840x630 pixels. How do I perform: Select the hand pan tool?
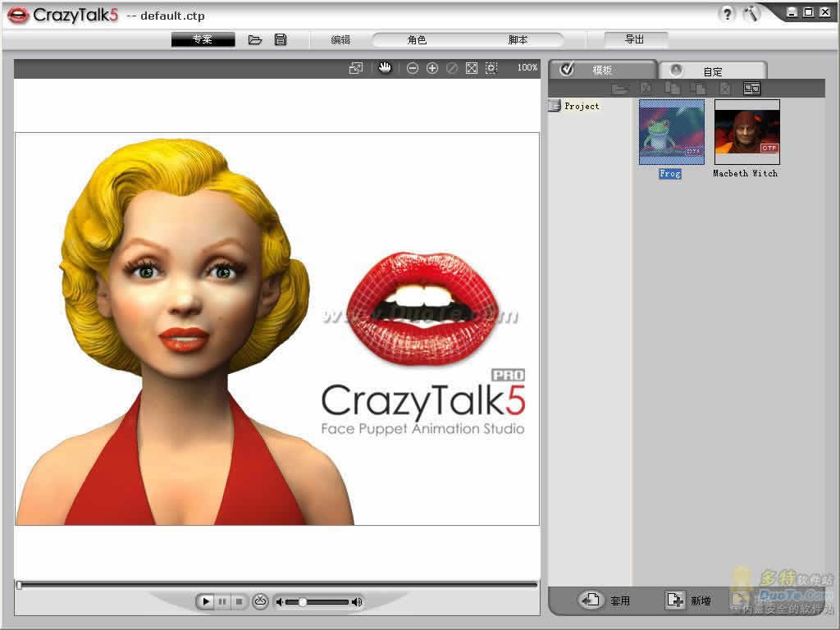[x=385, y=68]
